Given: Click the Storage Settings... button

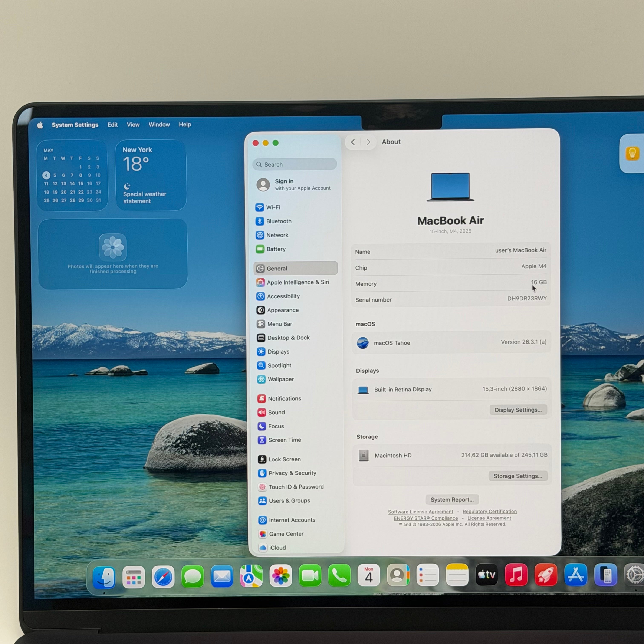Looking at the screenshot, I should pyautogui.click(x=518, y=476).
